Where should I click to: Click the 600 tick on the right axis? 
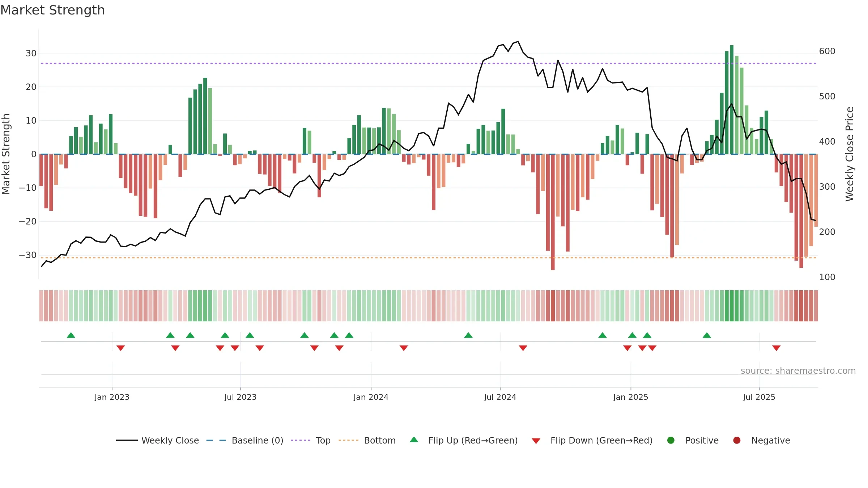pyautogui.click(x=827, y=51)
